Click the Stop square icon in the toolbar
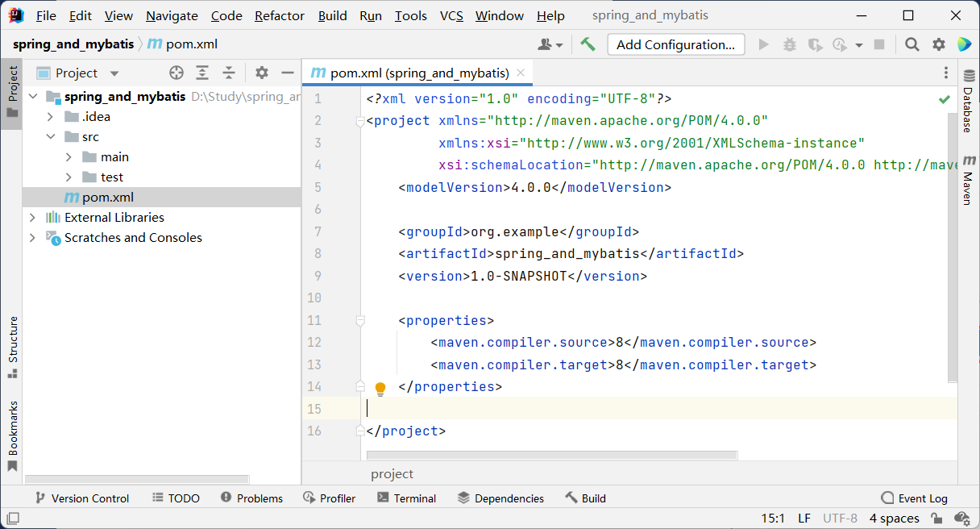The height and width of the screenshot is (529, 980). pyautogui.click(x=880, y=45)
